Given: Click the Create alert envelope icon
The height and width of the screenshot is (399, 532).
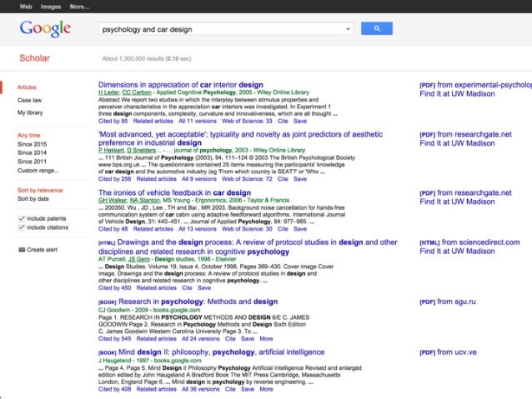Looking at the screenshot, I should [x=22, y=250].
